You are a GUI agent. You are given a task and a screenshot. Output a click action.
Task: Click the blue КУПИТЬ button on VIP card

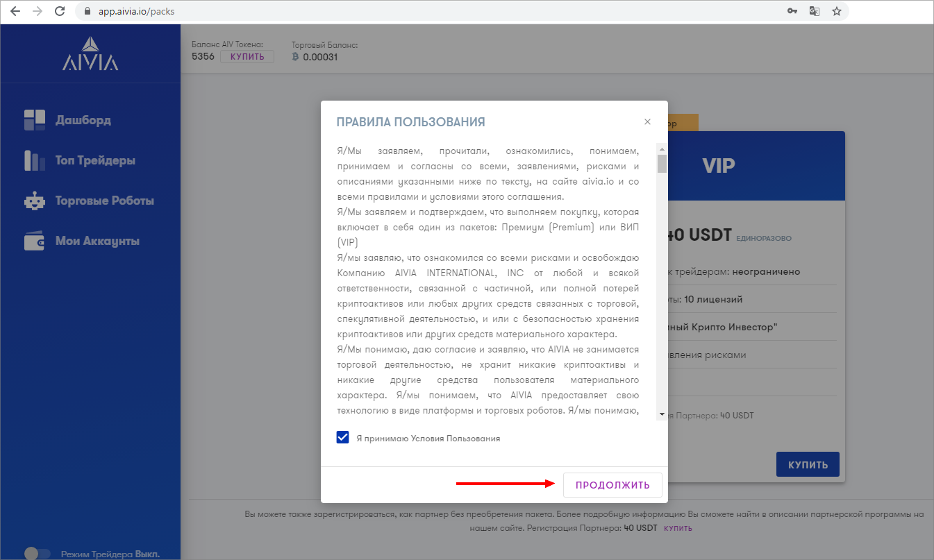808,464
